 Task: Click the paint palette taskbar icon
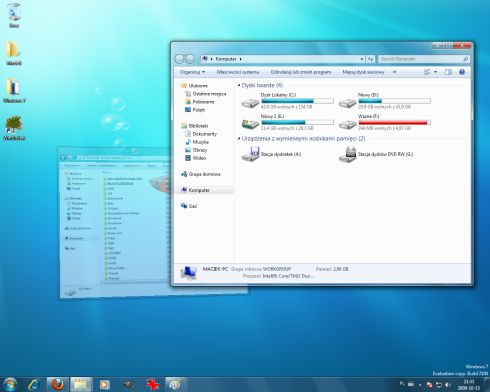[175, 385]
